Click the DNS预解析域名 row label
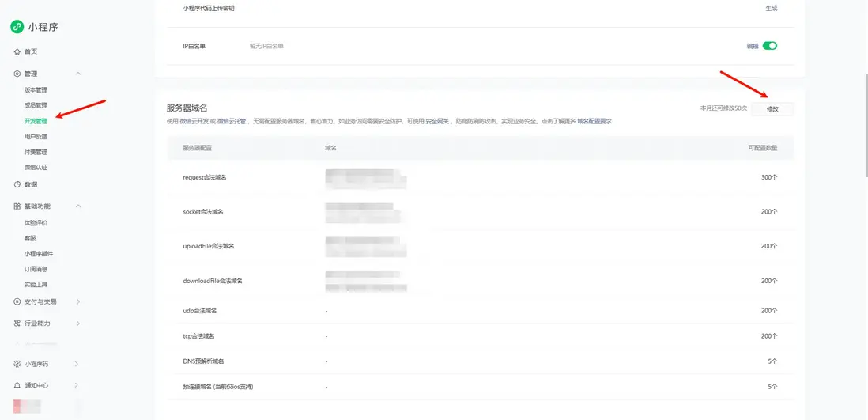 (204, 361)
